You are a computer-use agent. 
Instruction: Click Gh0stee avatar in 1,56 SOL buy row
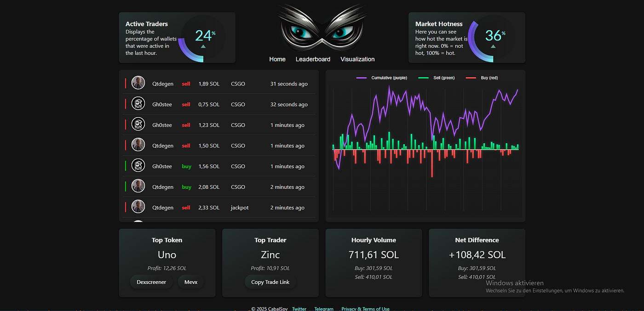(138, 165)
